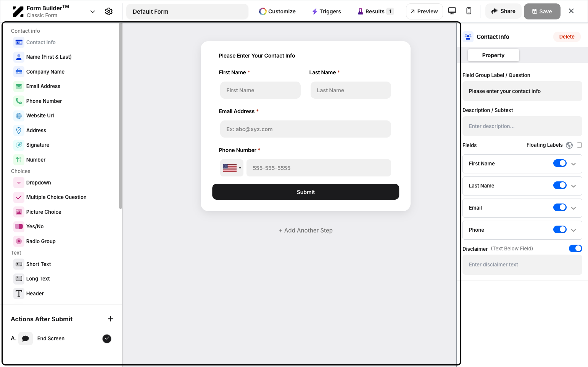The height and width of the screenshot is (367, 588).
Task: Expand the Email field options chevron
Action: (574, 208)
